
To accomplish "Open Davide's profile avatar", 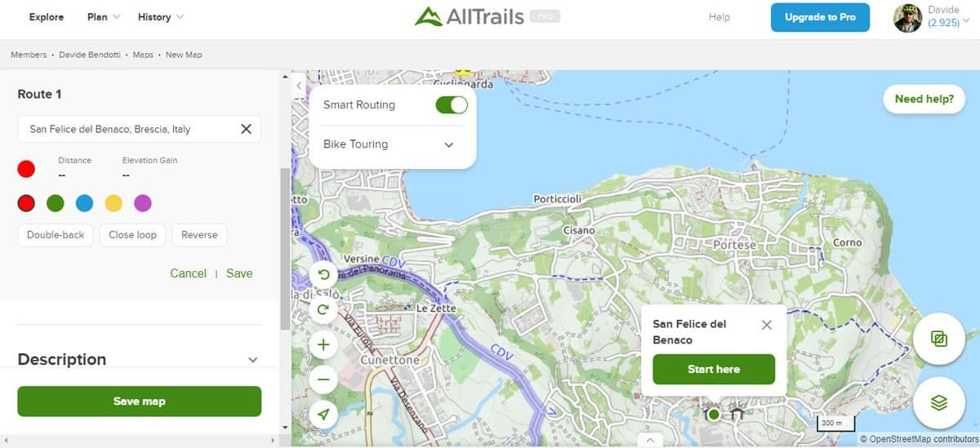I will [907, 17].
